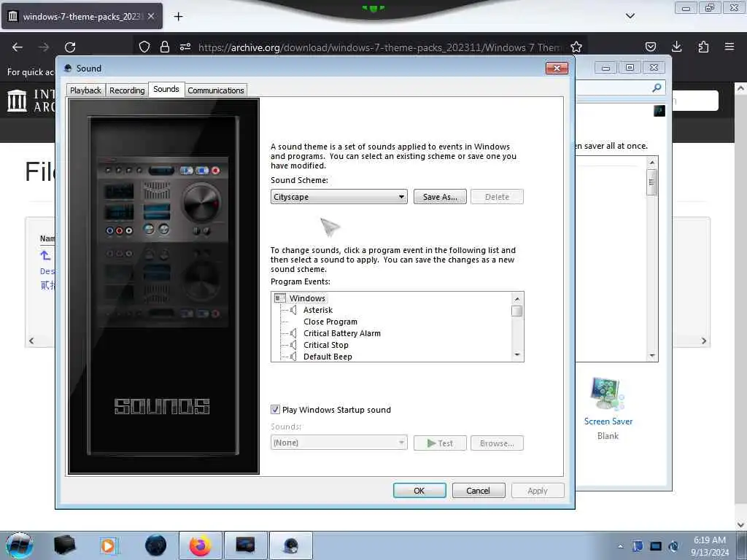Screen dimensions: 747x560
Task: Open the Screen Saver link
Action: (x=608, y=421)
